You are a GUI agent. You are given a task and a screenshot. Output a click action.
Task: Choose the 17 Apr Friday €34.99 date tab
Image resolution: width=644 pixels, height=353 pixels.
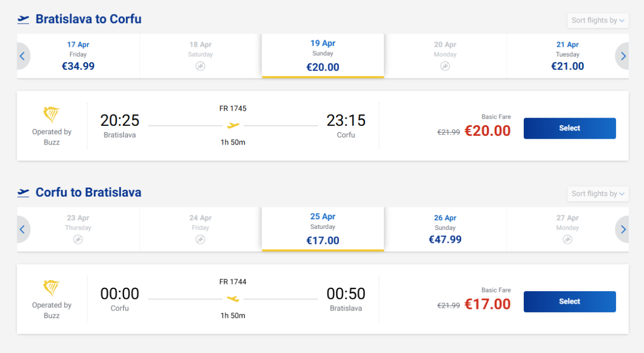click(x=78, y=56)
